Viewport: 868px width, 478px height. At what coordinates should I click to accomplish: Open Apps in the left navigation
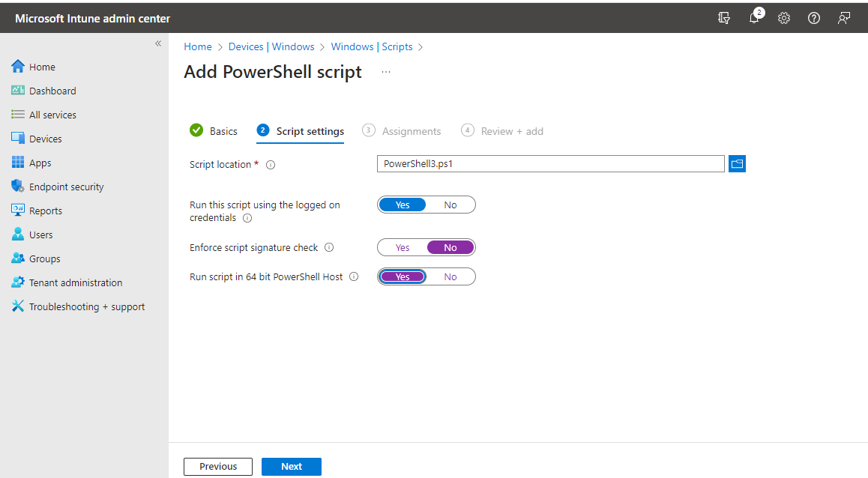coord(40,163)
